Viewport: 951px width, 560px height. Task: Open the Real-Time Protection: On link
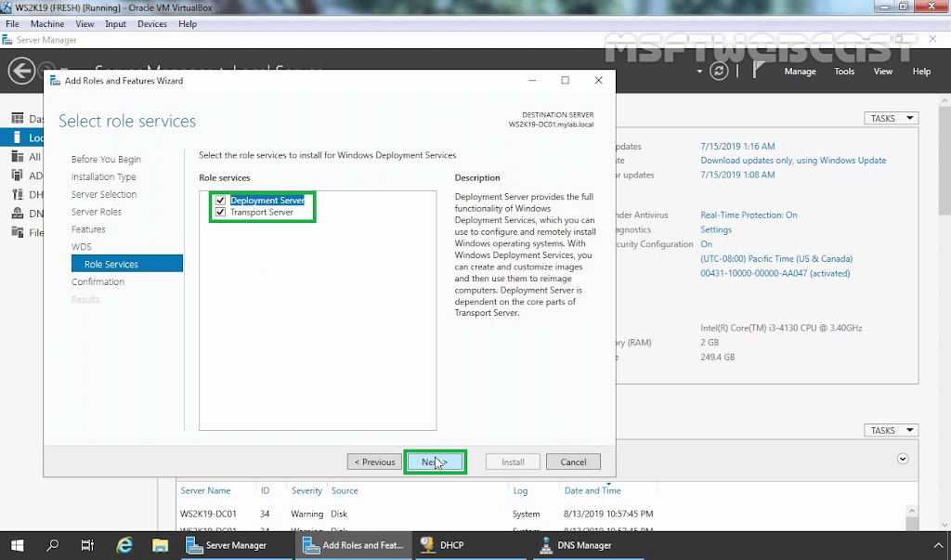pos(749,215)
